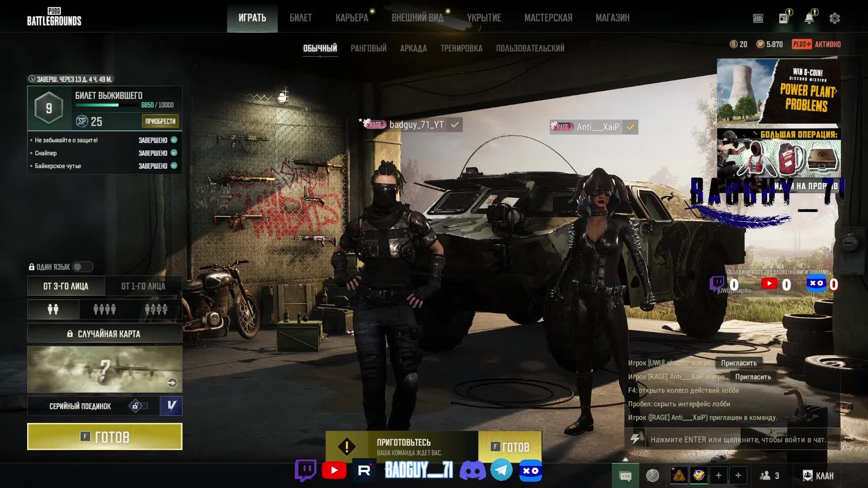Open the Магазин menu tab
Viewport: 868px width, 488px height.
click(x=612, y=18)
